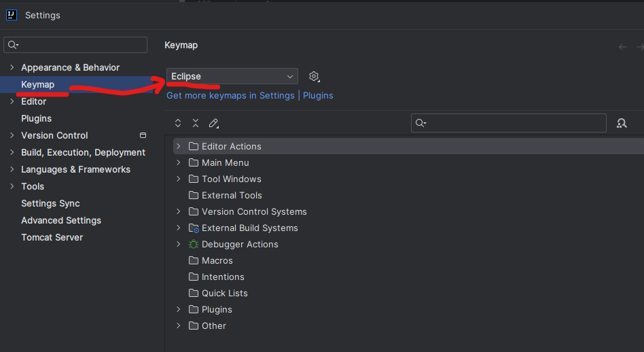Click the Debugger Actions bug icon
Image resolution: width=644 pixels, height=352 pixels.
pos(194,245)
